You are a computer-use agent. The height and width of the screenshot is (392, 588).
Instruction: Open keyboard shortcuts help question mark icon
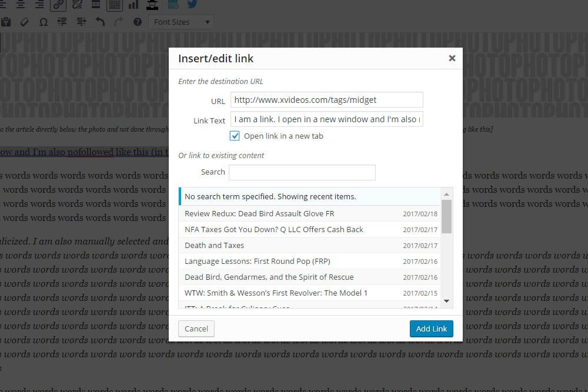138,22
